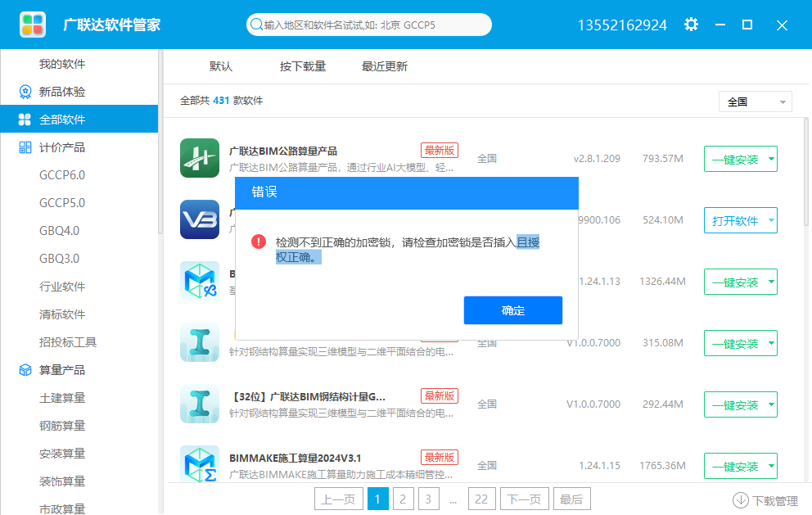Image resolution: width=812 pixels, height=515 pixels.
Task: Minimize the 广联达软件管家 window
Action: pos(720,25)
